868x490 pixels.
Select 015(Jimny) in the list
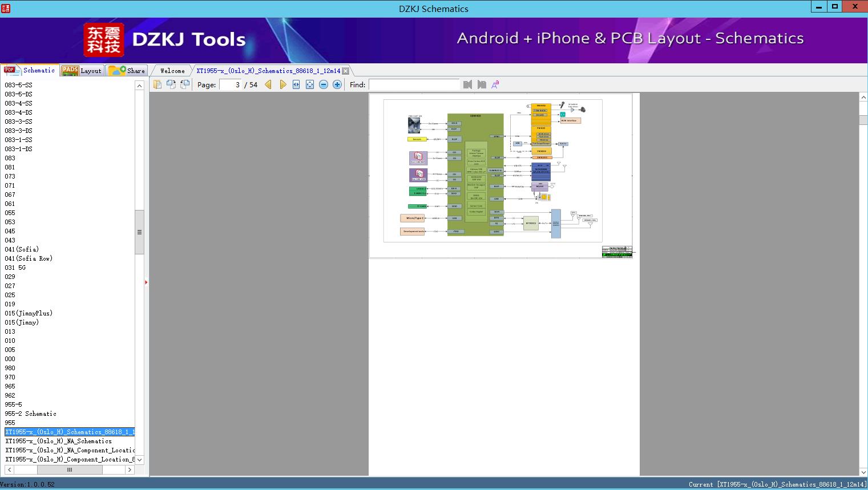click(x=22, y=322)
